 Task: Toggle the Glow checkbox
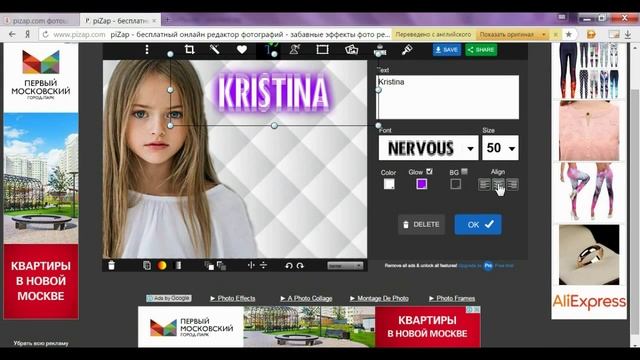pos(429,171)
